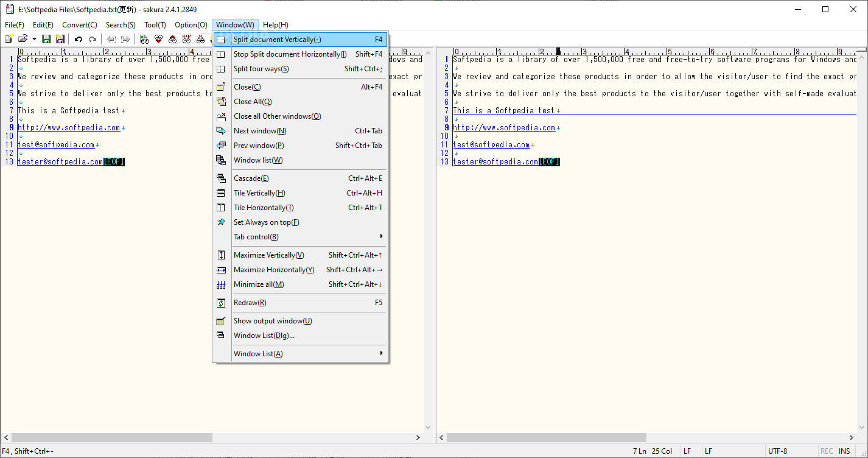Image resolution: width=868 pixels, height=458 pixels.
Task: Click right pane horizontal scrollbar thumb
Action: (x=546, y=438)
